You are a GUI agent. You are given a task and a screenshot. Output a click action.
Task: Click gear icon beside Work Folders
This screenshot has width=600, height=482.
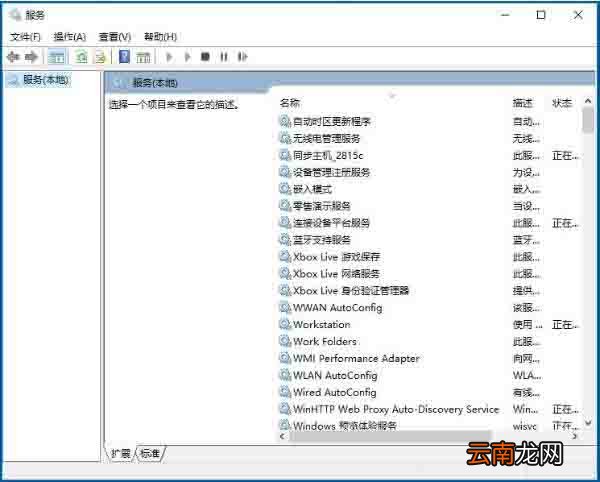coord(285,341)
